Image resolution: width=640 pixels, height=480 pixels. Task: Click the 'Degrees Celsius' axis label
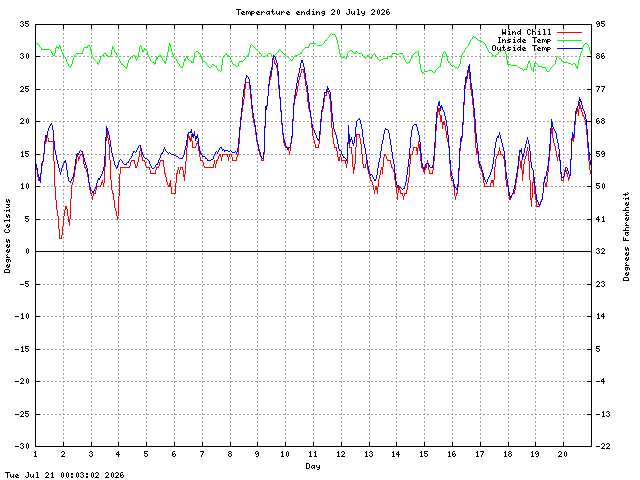(x=7, y=236)
